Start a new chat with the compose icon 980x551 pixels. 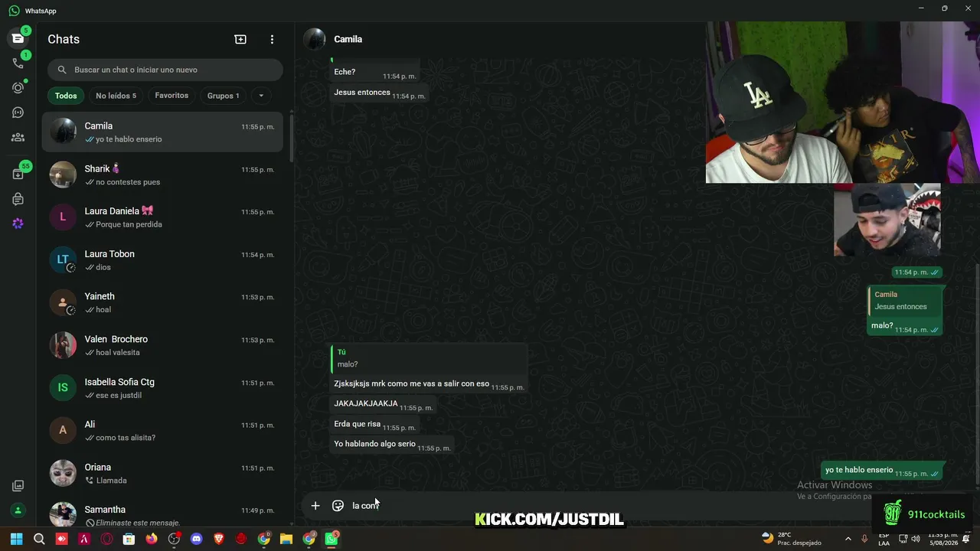pyautogui.click(x=240, y=39)
